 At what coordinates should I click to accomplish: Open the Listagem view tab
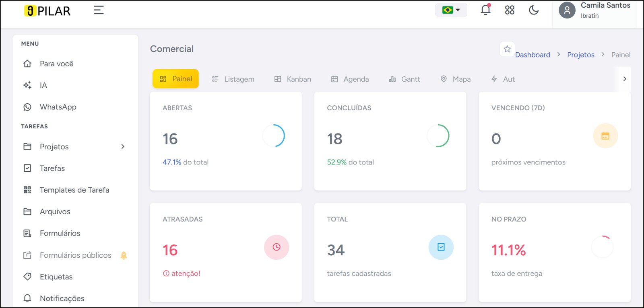tap(233, 79)
